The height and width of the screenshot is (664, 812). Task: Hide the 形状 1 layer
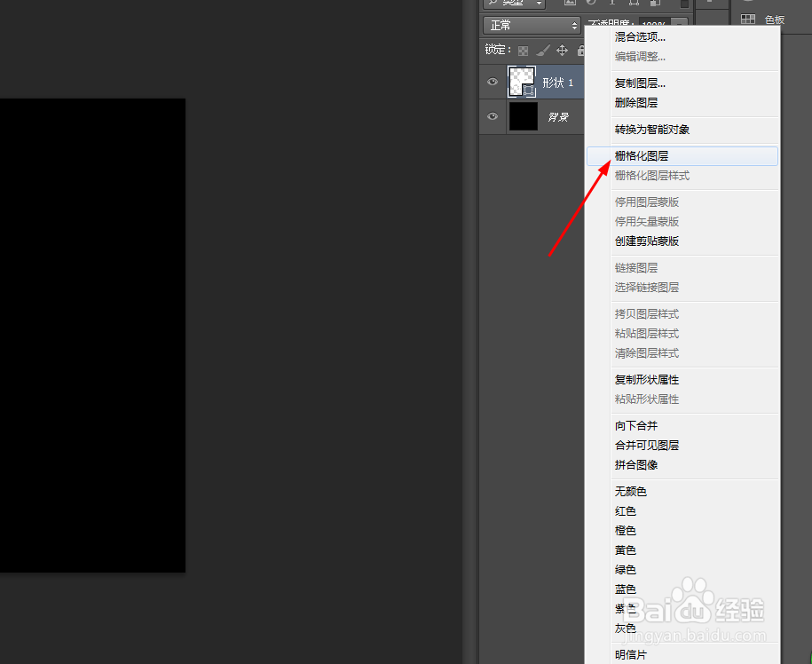pos(493,81)
